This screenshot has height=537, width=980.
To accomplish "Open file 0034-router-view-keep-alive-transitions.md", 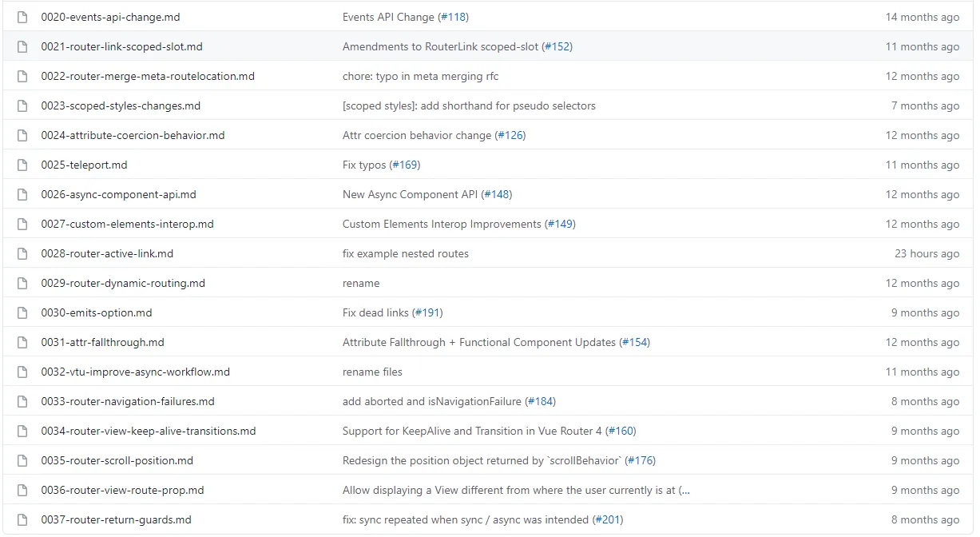I will (149, 431).
